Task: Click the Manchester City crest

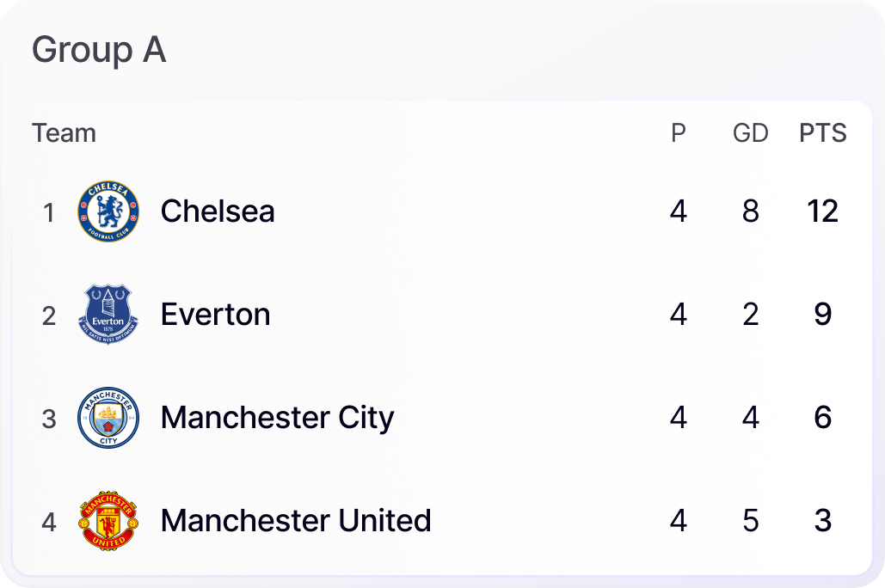Action: 108,418
